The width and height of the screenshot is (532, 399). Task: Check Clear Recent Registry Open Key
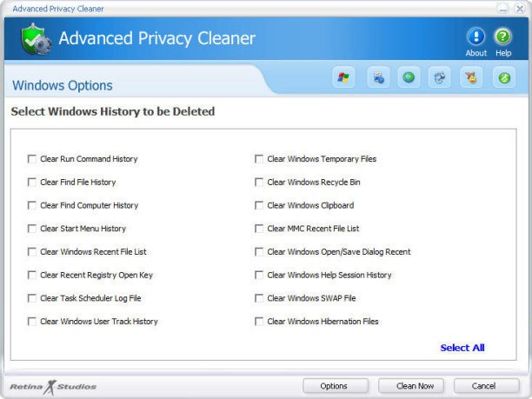point(32,275)
